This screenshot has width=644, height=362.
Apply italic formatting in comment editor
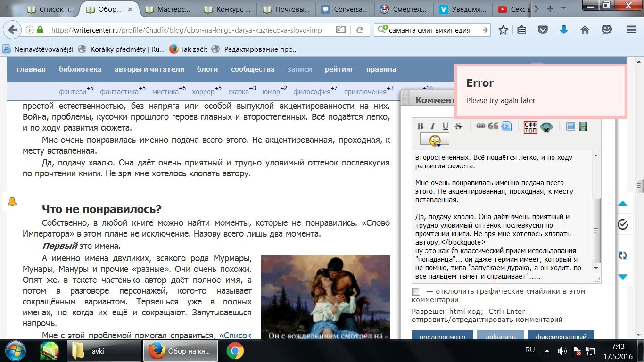click(433, 126)
